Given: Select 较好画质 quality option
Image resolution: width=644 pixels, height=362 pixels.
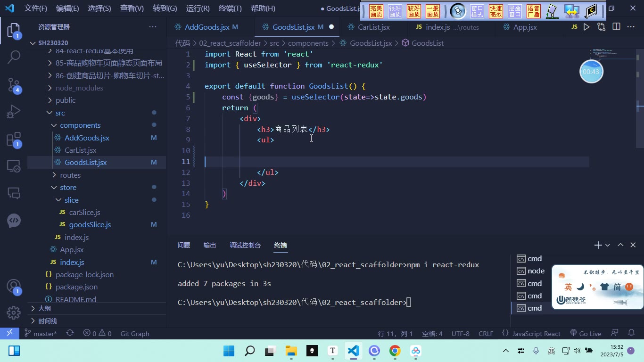Looking at the screenshot, I should point(414,11).
